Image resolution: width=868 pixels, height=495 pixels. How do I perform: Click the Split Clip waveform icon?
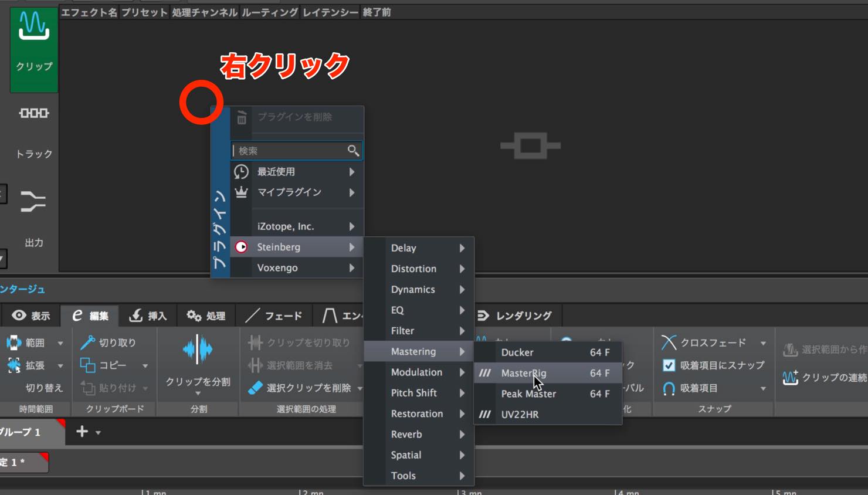click(x=198, y=350)
